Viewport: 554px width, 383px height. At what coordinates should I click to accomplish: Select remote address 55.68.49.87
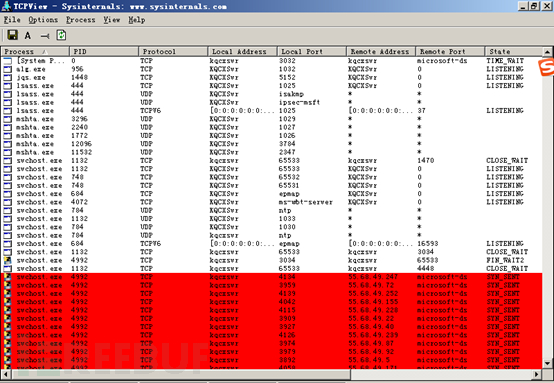[371, 343]
